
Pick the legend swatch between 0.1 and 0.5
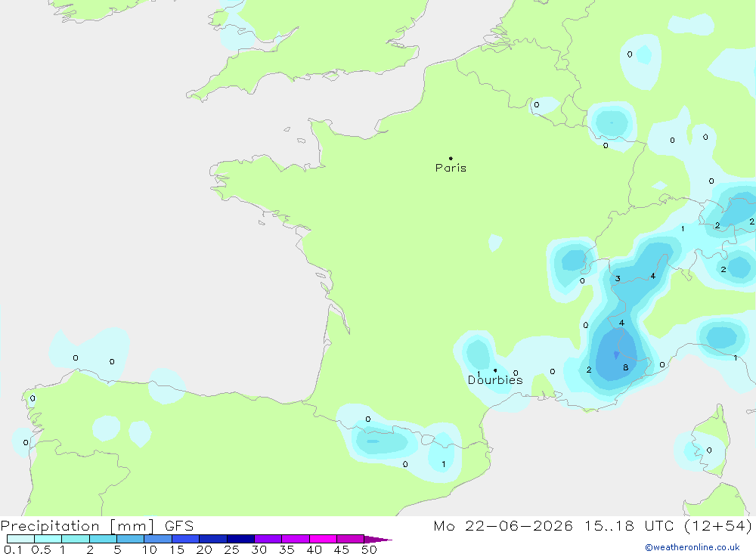pyautogui.click(x=20, y=539)
